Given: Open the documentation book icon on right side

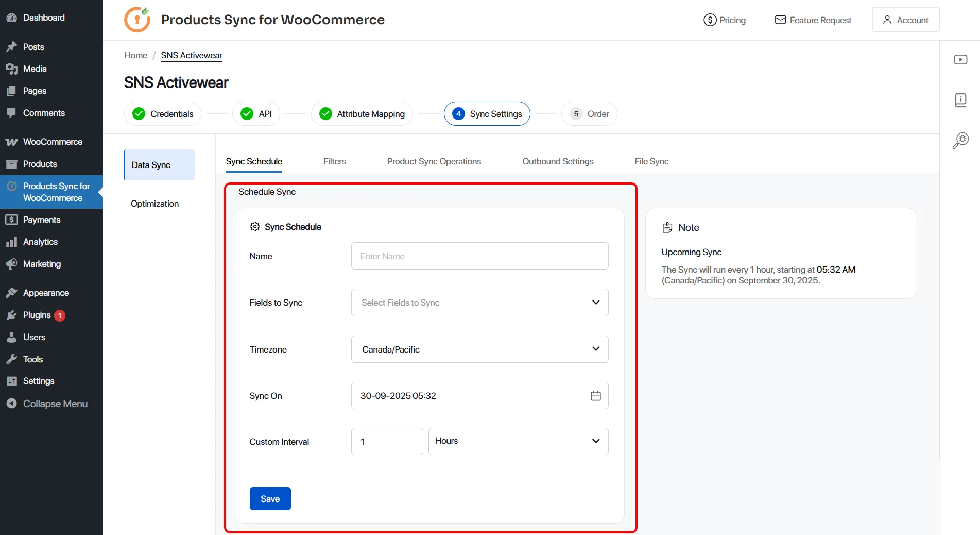Looking at the screenshot, I should [x=960, y=99].
